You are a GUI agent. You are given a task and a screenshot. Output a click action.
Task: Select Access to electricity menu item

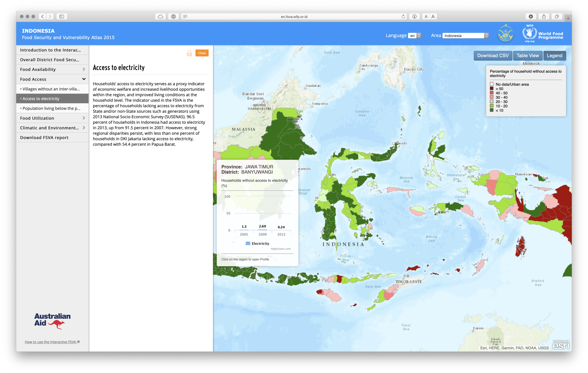pyautogui.click(x=52, y=99)
